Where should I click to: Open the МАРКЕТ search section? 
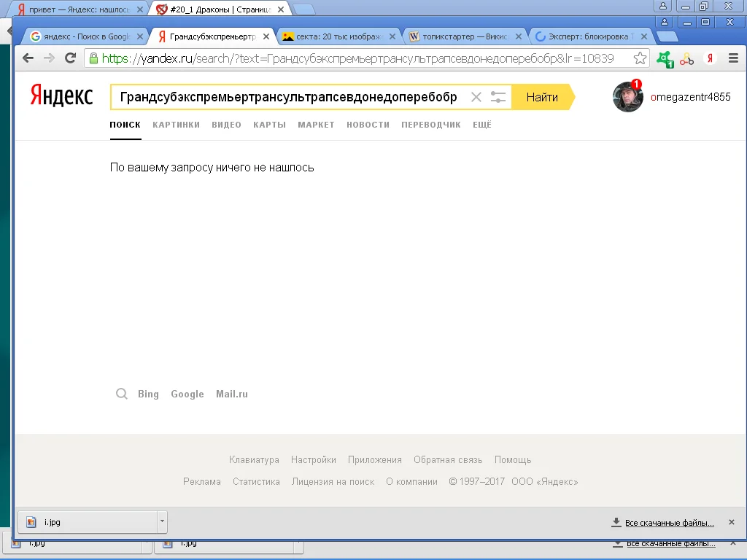tap(317, 125)
